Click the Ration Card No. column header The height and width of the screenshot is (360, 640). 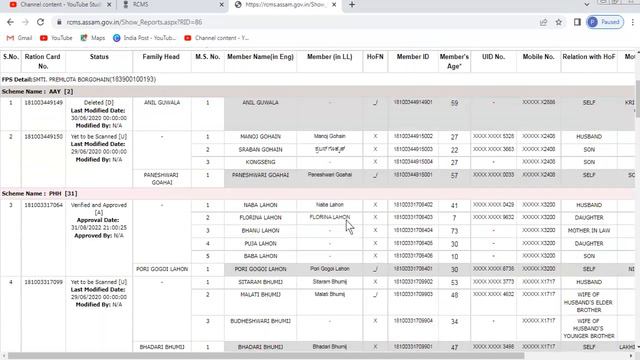point(43,61)
